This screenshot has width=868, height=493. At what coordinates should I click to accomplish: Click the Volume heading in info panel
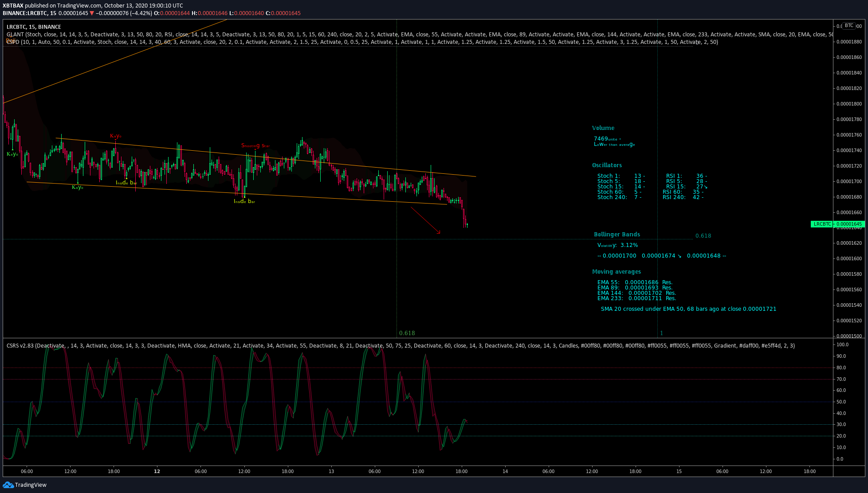[x=603, y=128]
